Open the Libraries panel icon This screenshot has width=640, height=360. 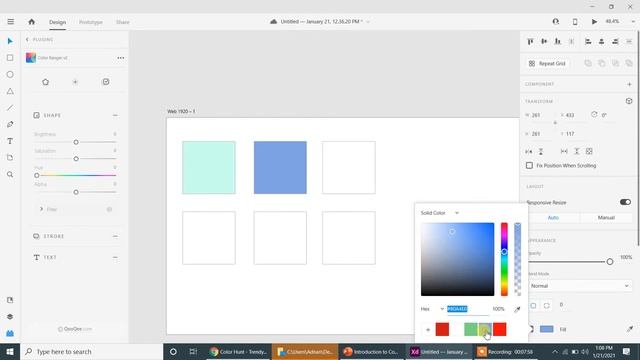click(x=10, y=300)
